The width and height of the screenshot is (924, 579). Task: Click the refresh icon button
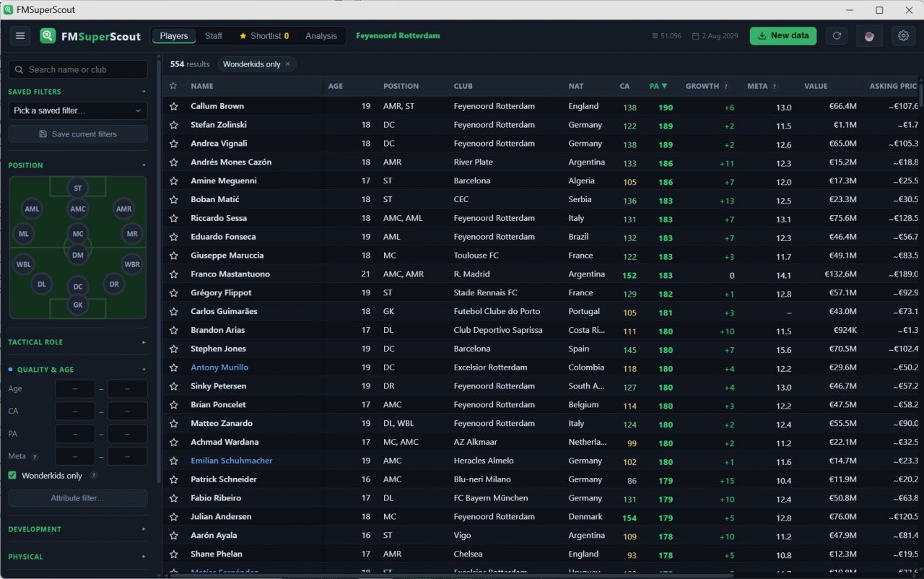coord(837,36)
